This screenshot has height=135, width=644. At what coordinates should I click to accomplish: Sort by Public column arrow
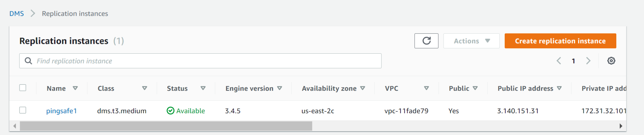click(x=475, y=88)
